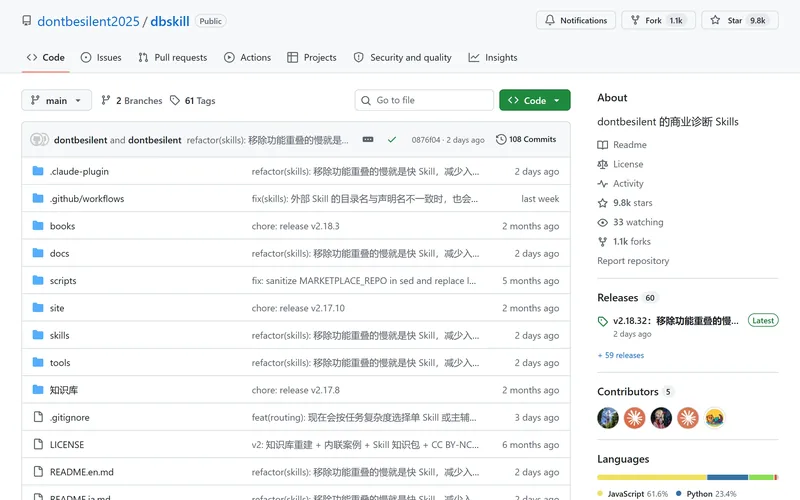800x500 pixels.
Task: Click the history clock icon by 108 Commits
Action: 501,139
